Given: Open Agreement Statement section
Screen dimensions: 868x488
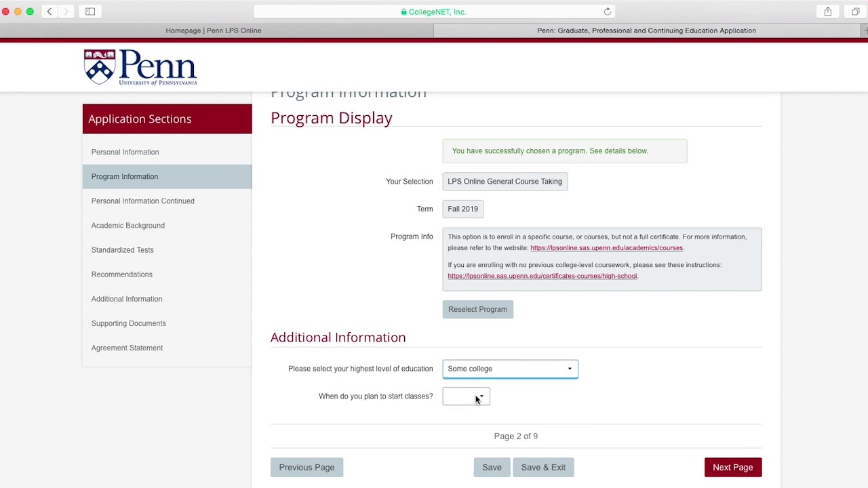Looking at the screenshot, I should point(167,348).
